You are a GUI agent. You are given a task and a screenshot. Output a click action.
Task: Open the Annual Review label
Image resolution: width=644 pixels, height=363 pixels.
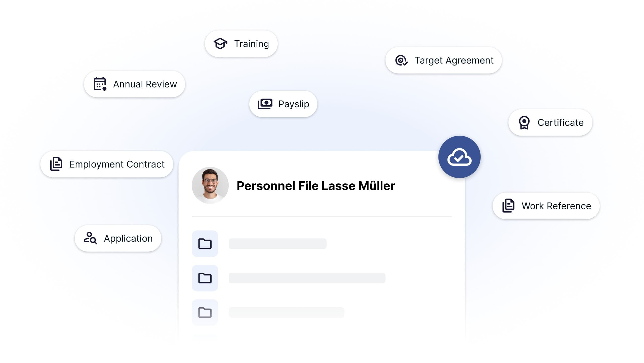pos(145,84)
